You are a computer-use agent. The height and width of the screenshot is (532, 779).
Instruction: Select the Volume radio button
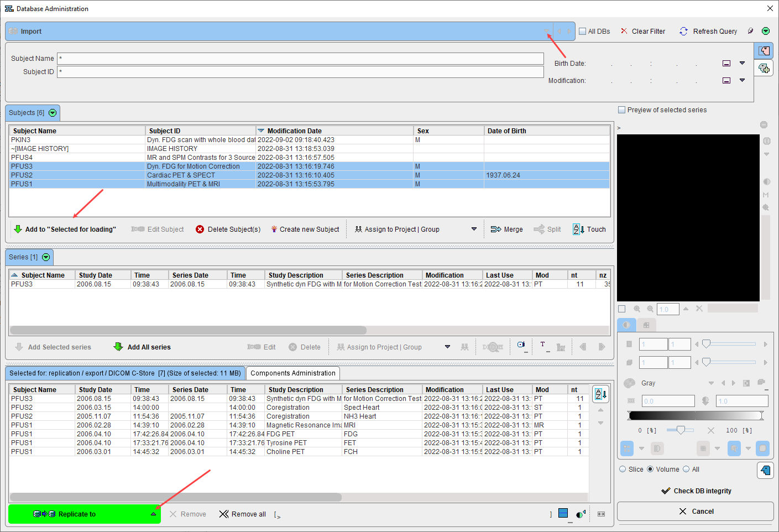pos(650,470)
